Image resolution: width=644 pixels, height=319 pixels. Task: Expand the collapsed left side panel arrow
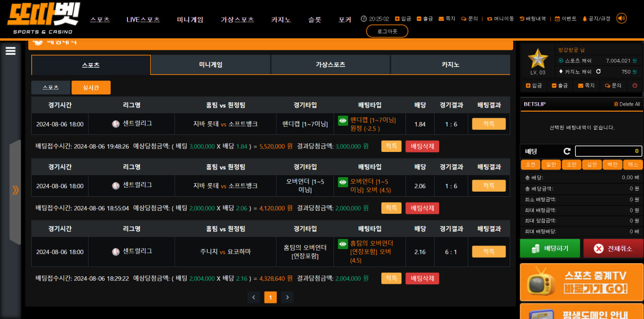pyautogui.click(x=16, y=190)
